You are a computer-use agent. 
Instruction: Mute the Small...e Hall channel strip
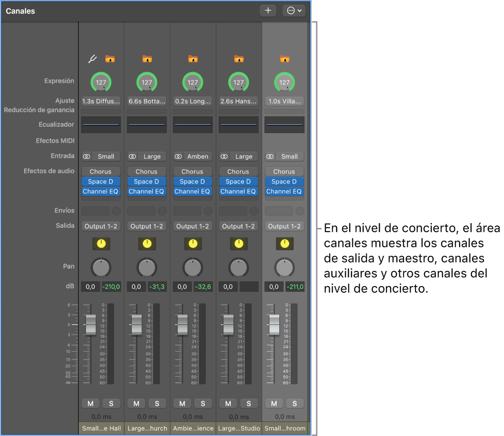[x=91, y=404]
